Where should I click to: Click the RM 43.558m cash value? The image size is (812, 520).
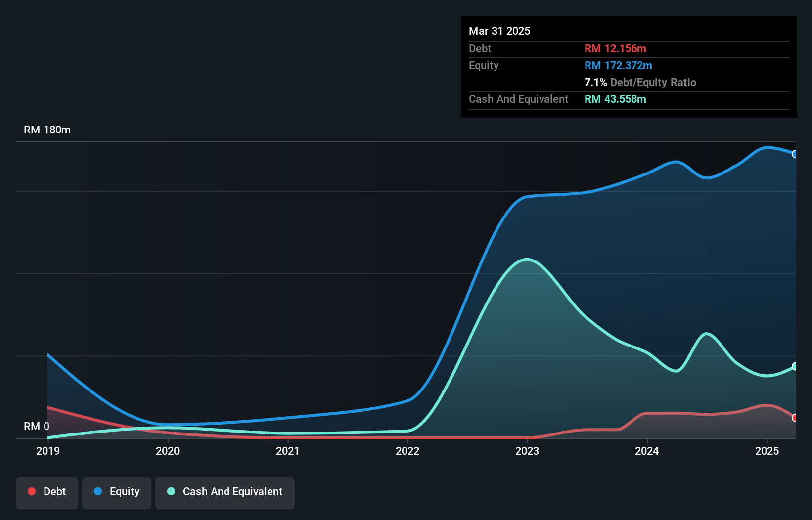tap(615, 99)
